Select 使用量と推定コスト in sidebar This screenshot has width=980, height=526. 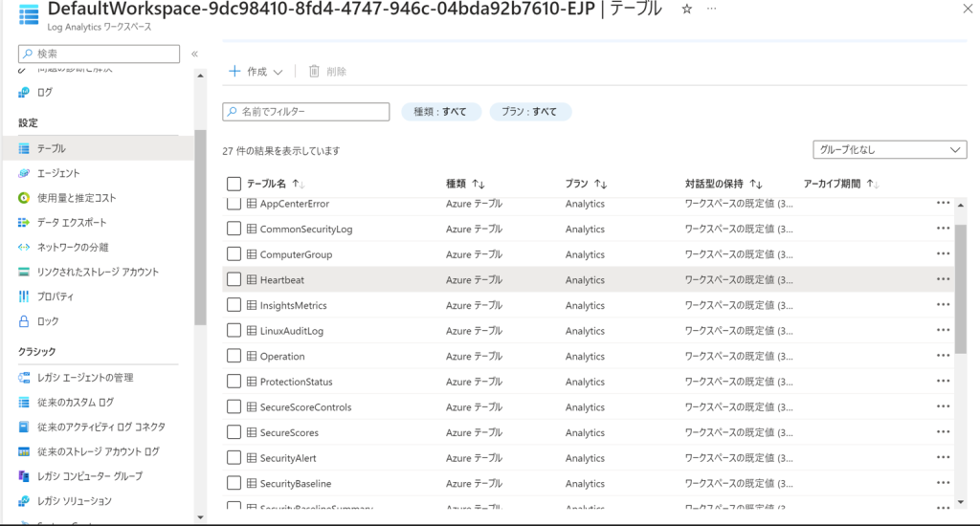77,198
